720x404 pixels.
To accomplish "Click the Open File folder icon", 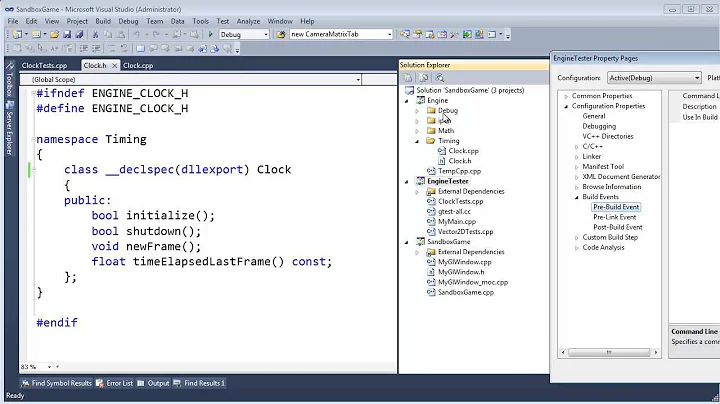I will click(x=53, y=34).
